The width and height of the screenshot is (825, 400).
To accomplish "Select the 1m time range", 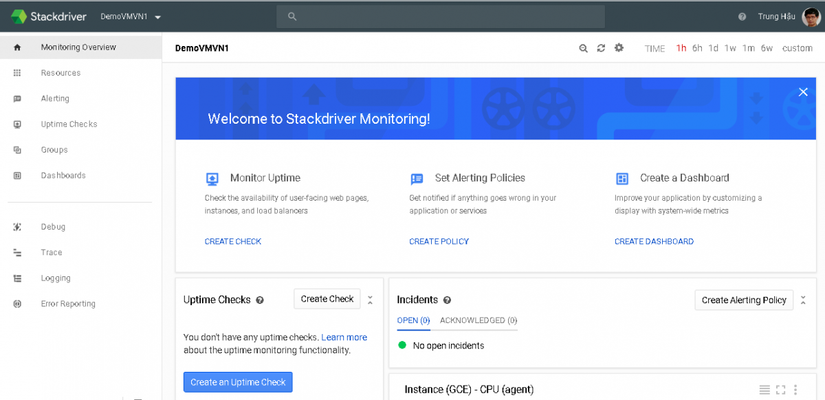I will coord(749,48).
